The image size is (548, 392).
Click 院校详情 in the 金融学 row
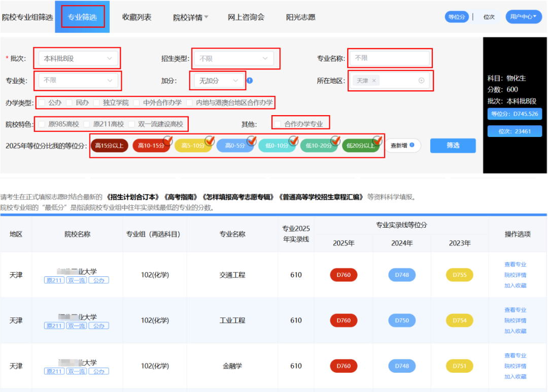click(515, 366)
